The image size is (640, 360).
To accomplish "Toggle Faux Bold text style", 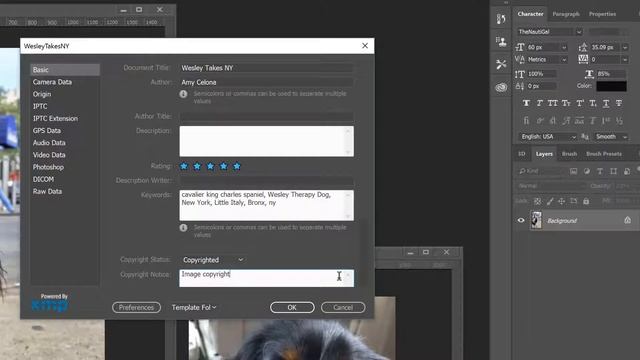I will 526,103.
